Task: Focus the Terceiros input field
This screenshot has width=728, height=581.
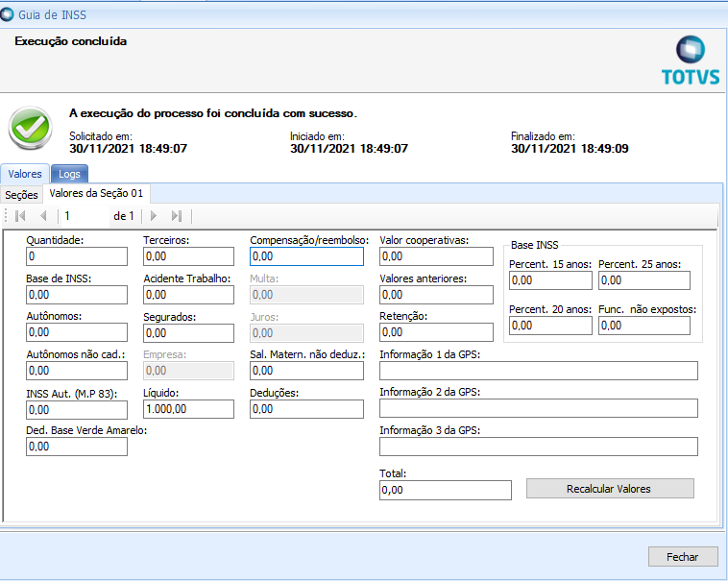Action: click(188, 256)
